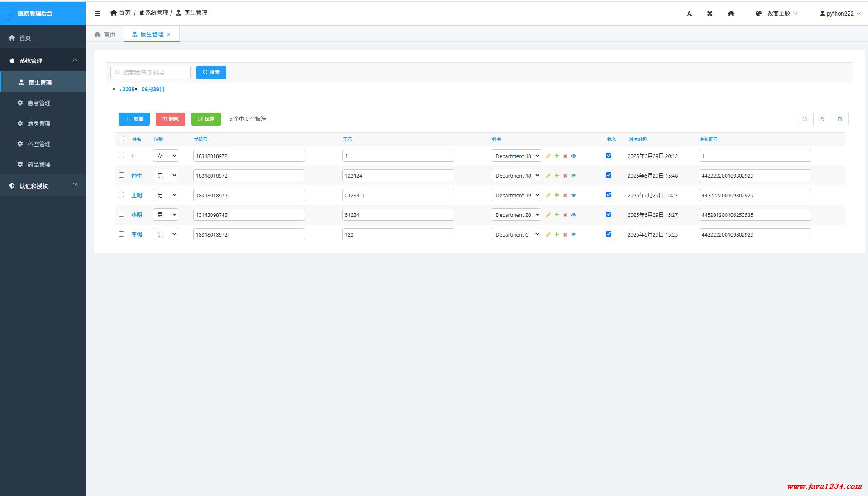
Task: Uncheck status checkbox for 小明
Action: click(x=609, y=214)
